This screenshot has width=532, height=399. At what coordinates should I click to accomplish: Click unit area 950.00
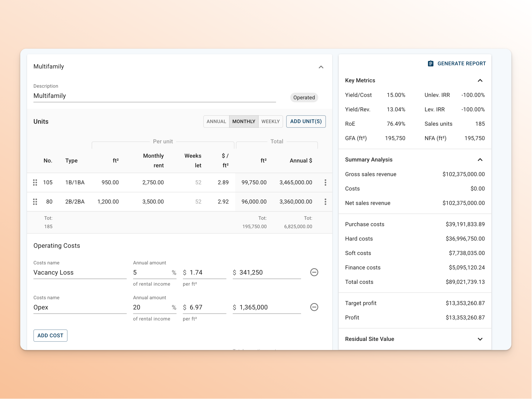click(110, 182)
